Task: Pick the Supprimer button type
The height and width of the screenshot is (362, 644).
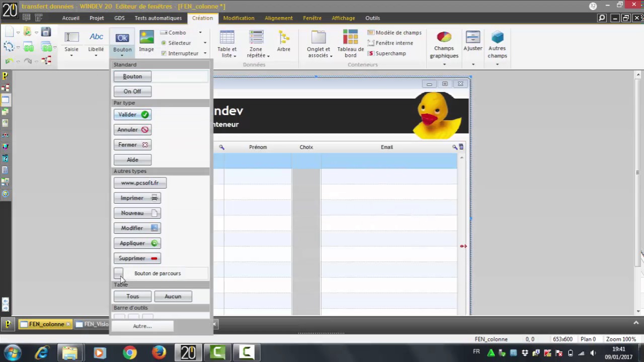Action: pyautogui.click(x=137, y=258)
